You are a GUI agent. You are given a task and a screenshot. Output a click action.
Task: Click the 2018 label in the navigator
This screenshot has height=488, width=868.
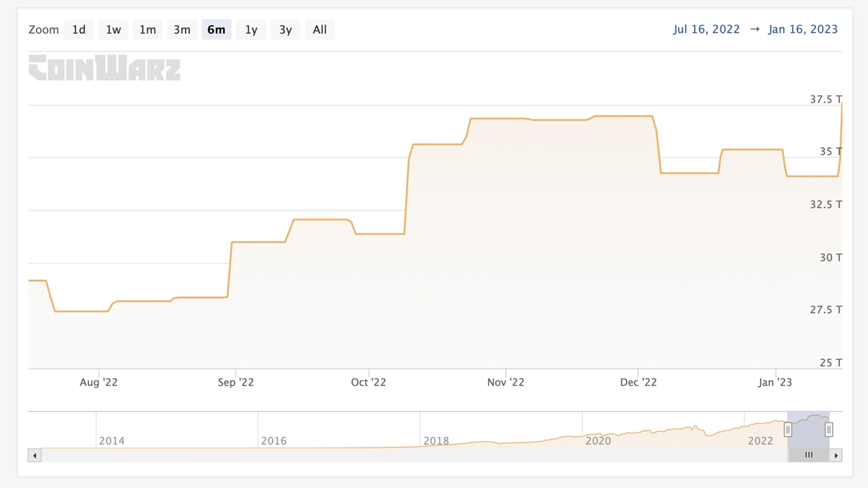436,441
